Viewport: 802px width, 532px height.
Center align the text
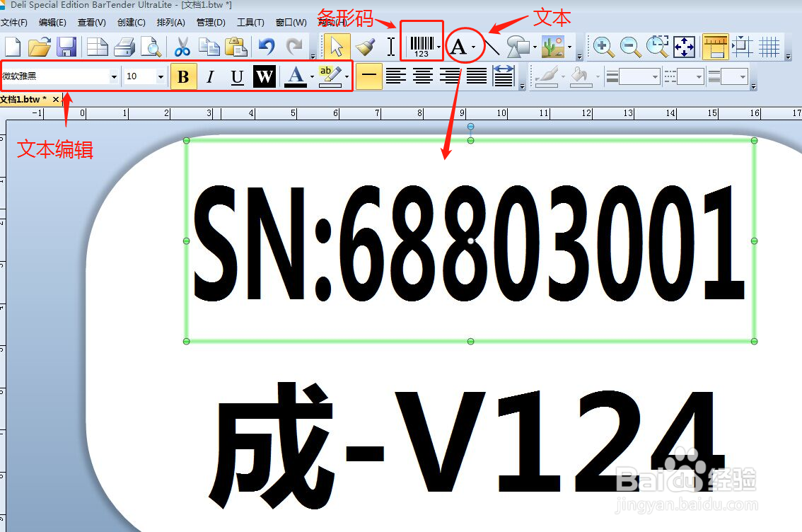click(422, 76)
